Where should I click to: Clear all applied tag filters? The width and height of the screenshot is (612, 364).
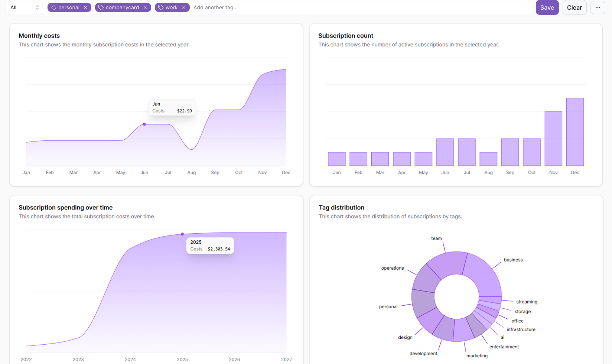pos(574,7)
